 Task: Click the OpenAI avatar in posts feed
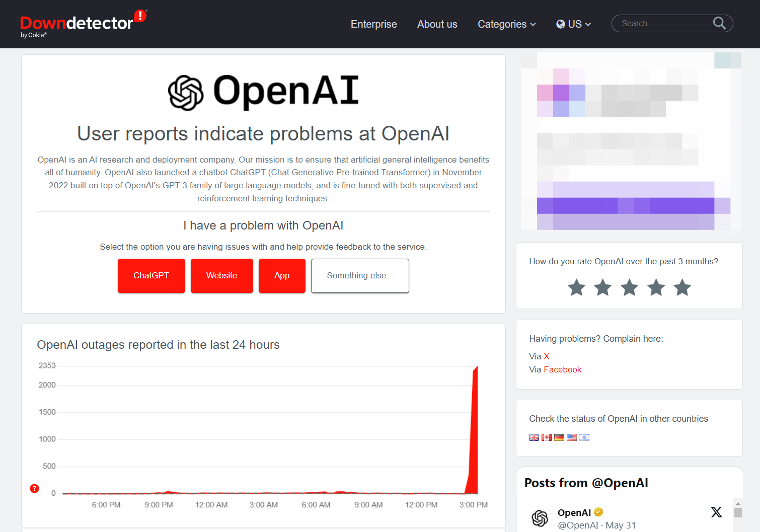pyautogui.click(x=540, y=518)
